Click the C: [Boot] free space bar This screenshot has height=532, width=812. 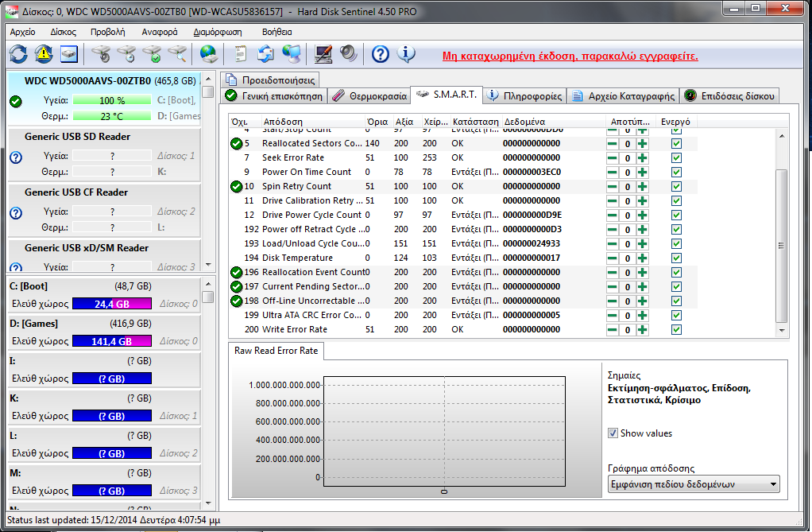pos(112,304)
